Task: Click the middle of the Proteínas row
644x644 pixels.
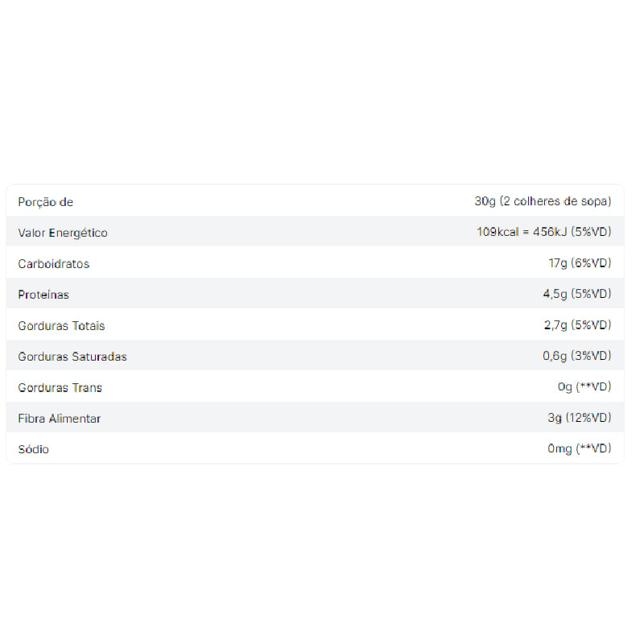Action: [315, 293]
